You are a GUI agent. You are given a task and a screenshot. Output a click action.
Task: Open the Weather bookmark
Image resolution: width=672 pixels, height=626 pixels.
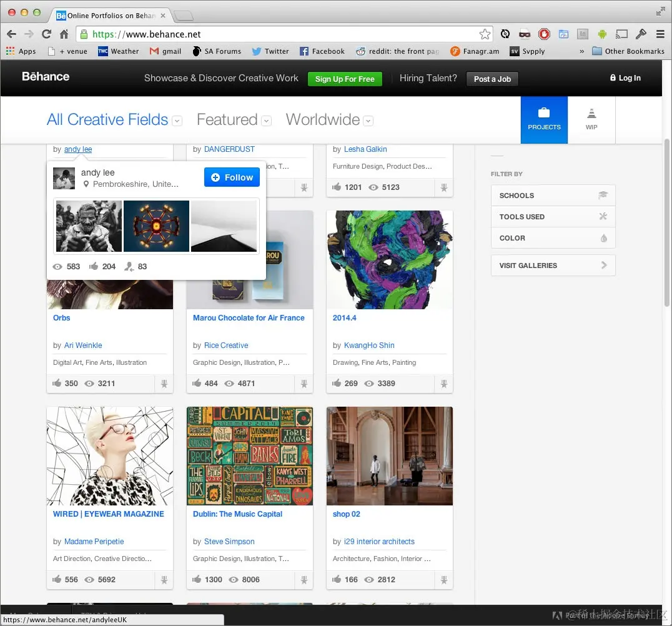click(x=118, y=51)
